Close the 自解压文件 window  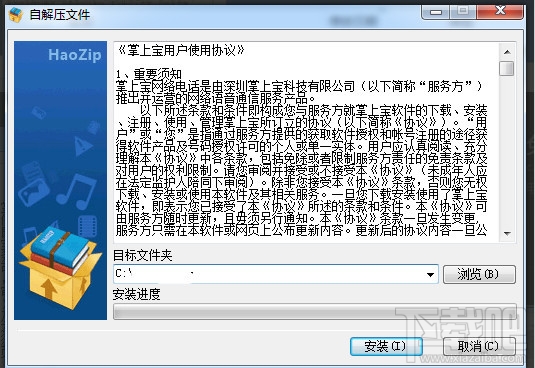500,11
